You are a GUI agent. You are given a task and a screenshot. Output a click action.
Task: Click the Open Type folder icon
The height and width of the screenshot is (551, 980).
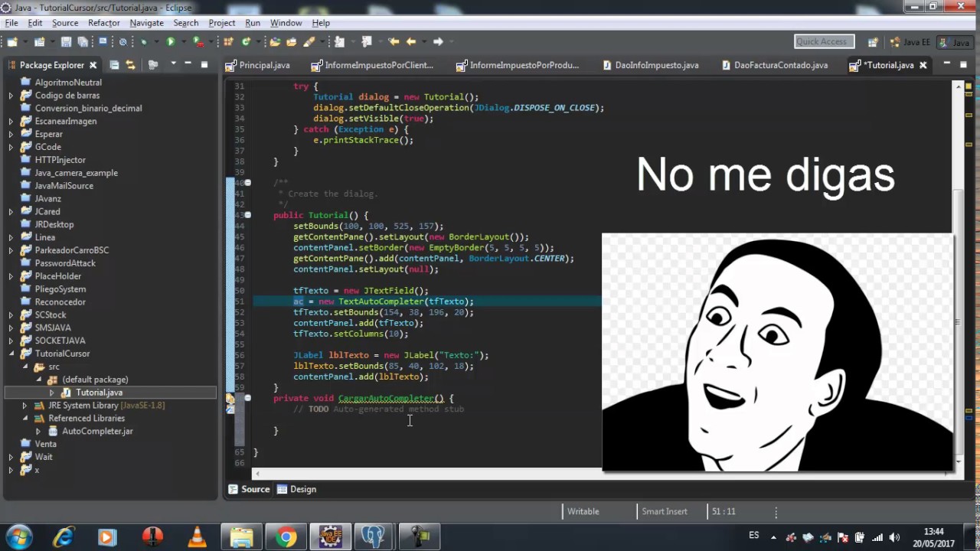[x=275, y=42]
